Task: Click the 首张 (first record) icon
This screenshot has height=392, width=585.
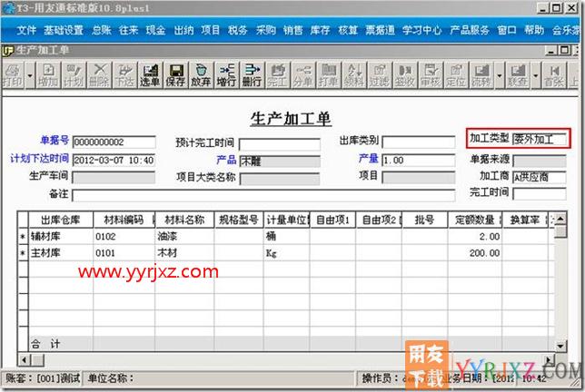Action: (x=554, y=75)
